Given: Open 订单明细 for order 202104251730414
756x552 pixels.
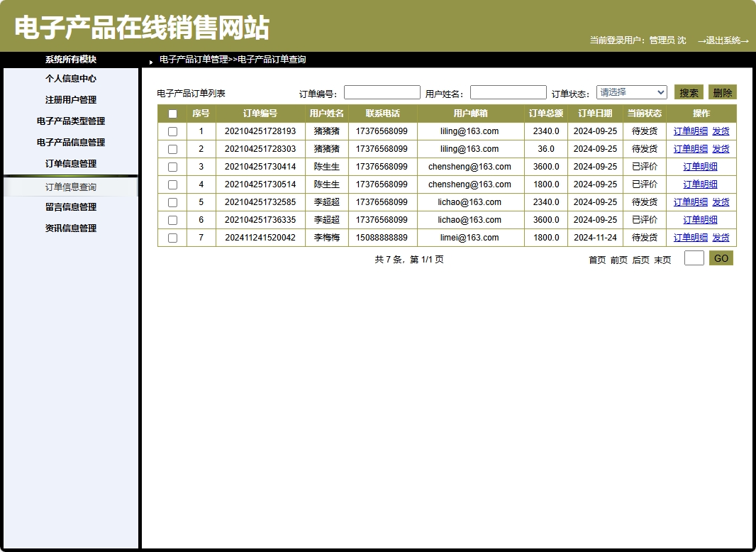Looking at the screenshot, I should 699,166.
